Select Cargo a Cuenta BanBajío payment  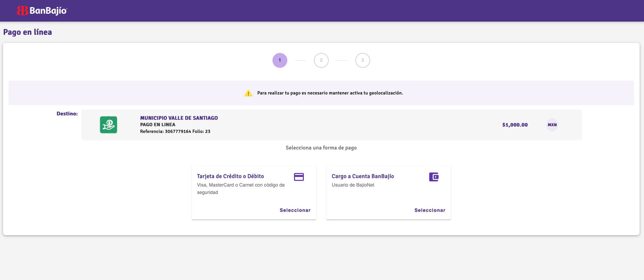pyautogui.click(x=430, y=210)
